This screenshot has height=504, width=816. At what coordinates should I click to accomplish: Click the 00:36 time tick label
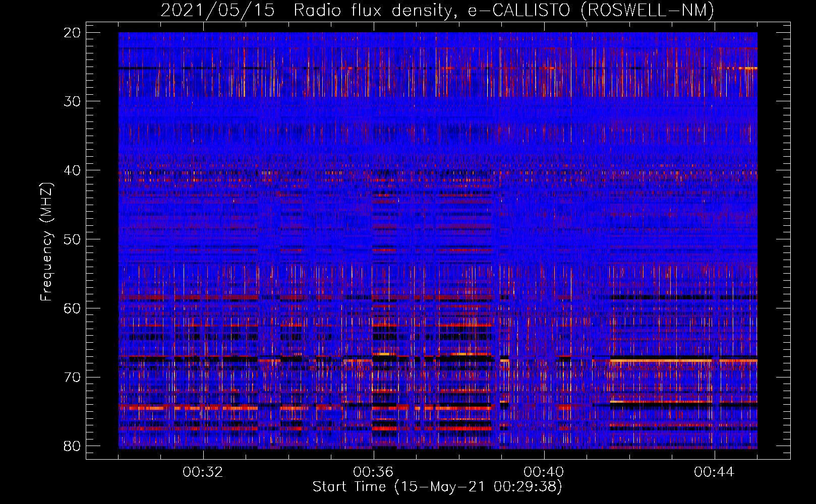point(373,472)
